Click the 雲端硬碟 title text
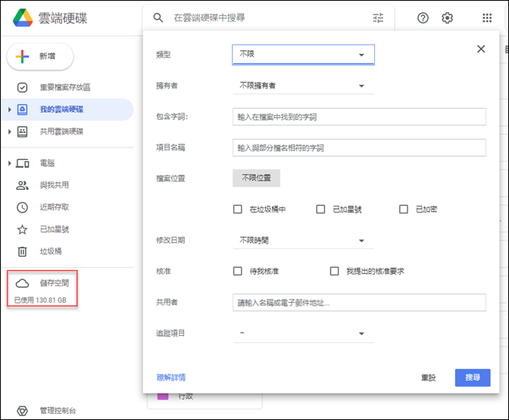This screenshot has width=509, height=420. point(63,18)
